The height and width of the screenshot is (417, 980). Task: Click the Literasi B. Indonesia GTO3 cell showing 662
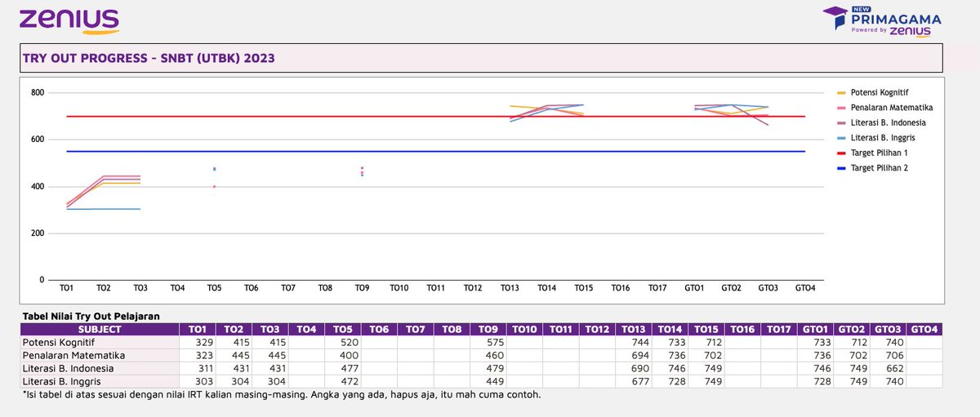pyautogui.click(x=887, y=368)
